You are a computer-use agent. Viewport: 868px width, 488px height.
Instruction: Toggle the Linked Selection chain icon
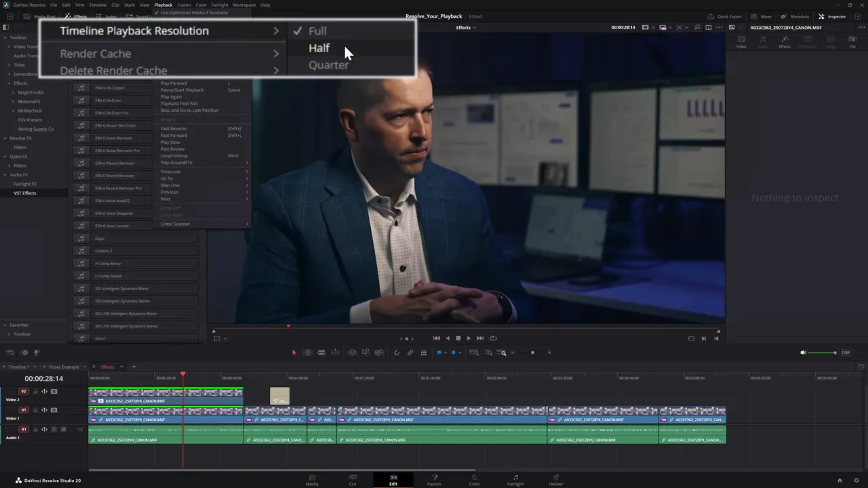(410, 352)
